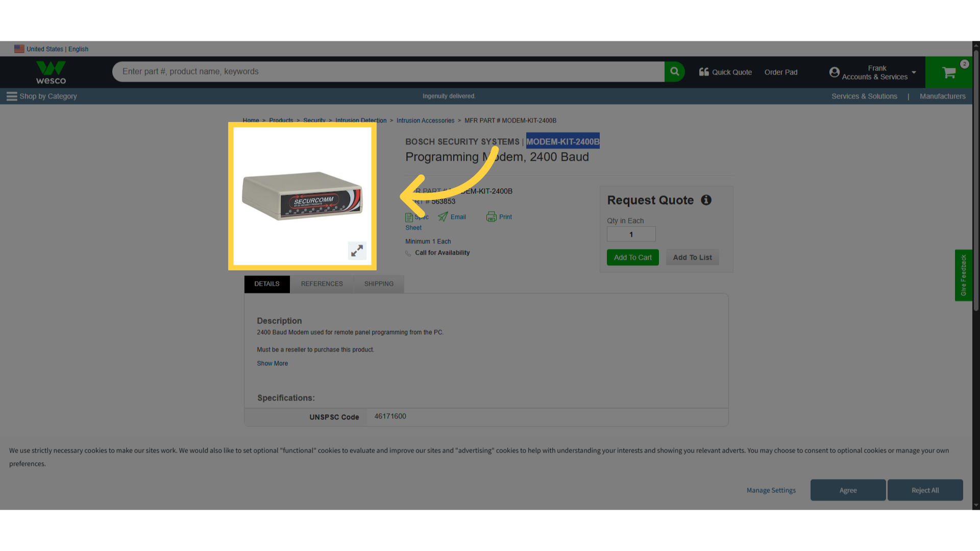This screenshot has height=551, width=980.
Task: Go to Intrusion Detection breadcrumb link
Action: click(x=361, y=121)
